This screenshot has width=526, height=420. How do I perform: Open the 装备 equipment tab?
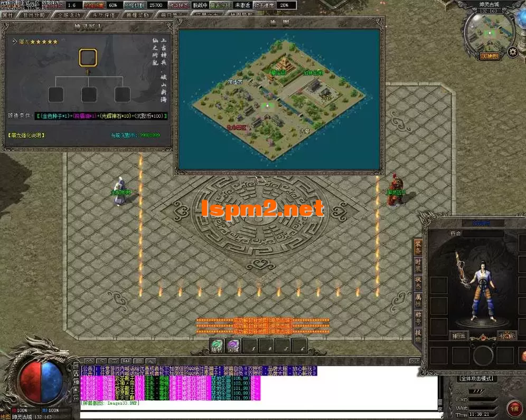tap(418, 247)
